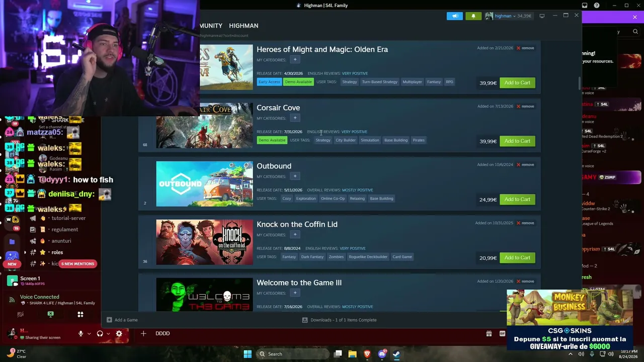Jump to the 5 new mentions
Viewport: 644px width, 362px height.
[77, 264]
